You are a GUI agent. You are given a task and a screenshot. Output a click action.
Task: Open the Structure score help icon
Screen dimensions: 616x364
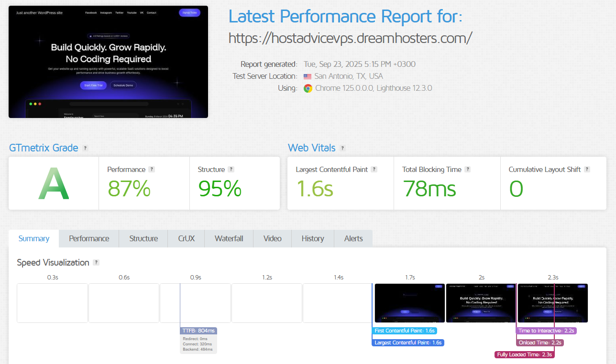click(231, 169)
